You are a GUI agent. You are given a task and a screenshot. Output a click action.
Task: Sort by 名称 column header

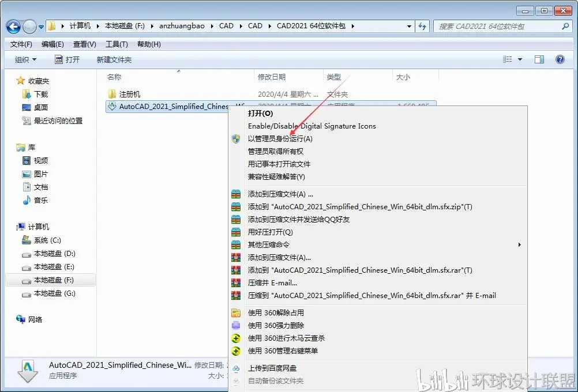coord(114,77)
